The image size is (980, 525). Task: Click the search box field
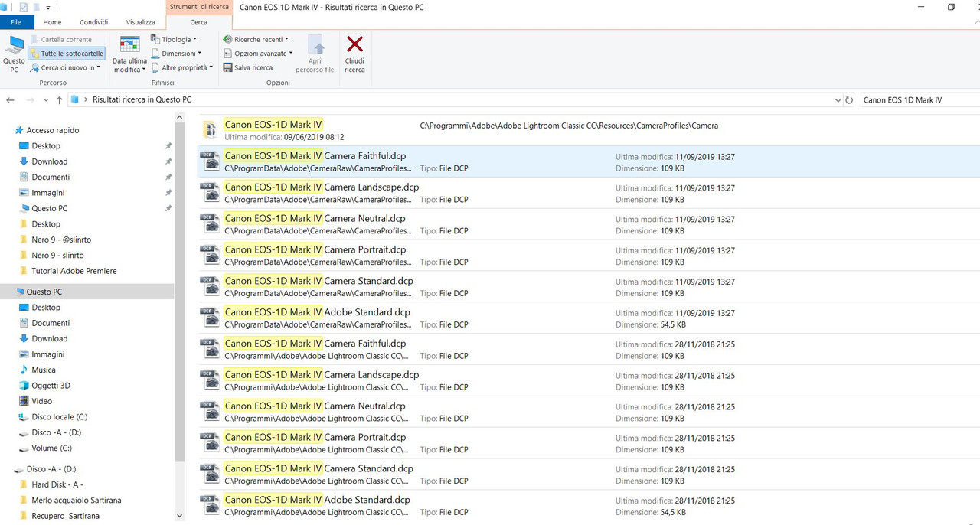[x=919, y=99]
